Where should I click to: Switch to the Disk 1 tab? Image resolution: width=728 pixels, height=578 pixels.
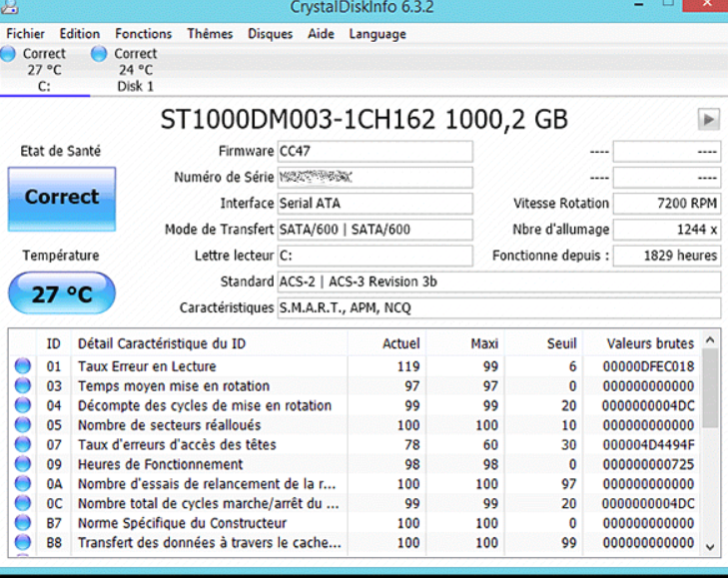coord(135,70)
